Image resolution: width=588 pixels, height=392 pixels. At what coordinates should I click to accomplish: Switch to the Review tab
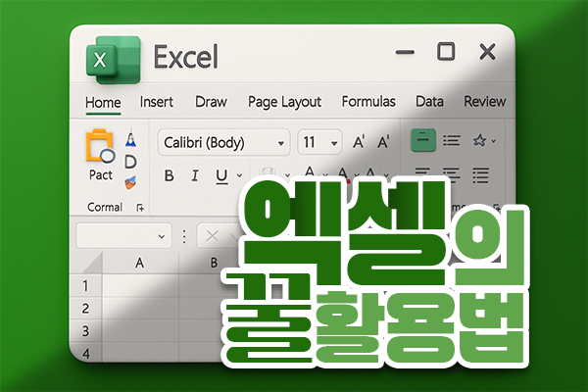pos(485,101)
